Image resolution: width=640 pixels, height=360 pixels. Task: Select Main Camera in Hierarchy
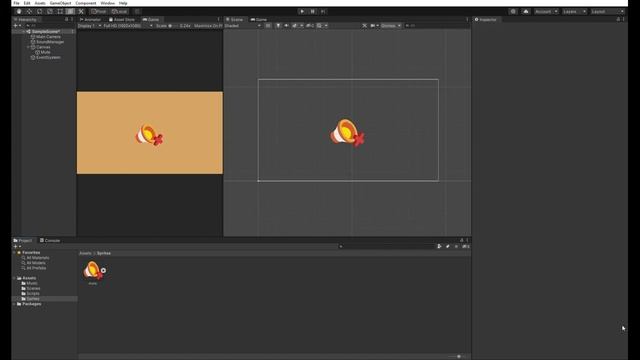coord(48,37)
